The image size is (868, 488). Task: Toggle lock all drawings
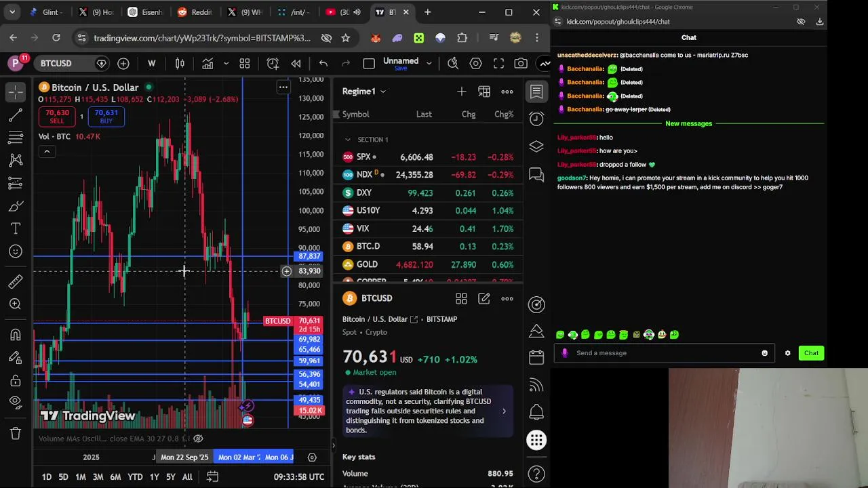point(16,380)
